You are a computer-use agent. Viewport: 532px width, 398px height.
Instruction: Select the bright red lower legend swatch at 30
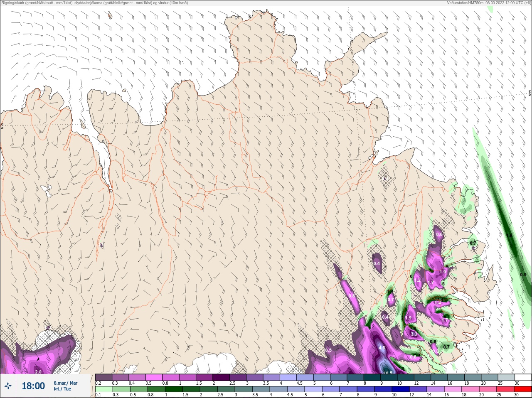pyautogui.click(x=523, y=389)
